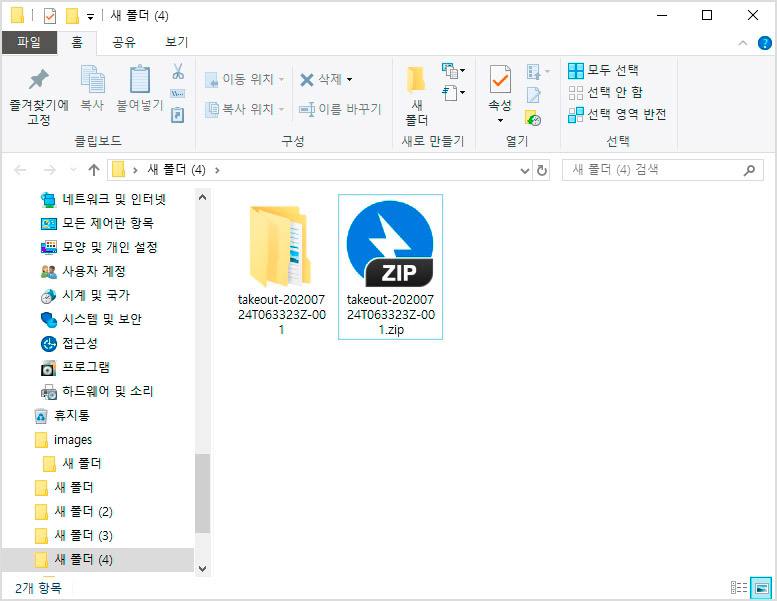Open Help with the blue question icon

(x=765, y=43)
